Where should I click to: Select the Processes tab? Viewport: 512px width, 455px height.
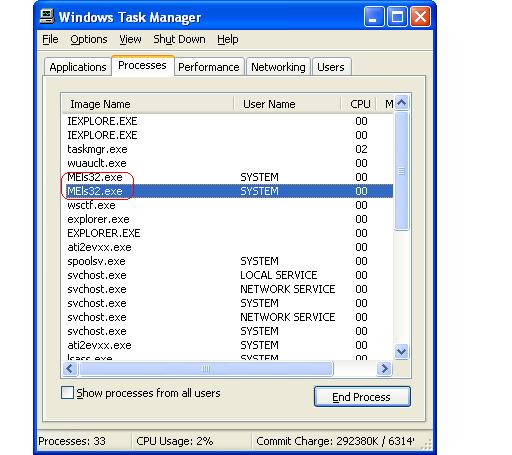142,65
